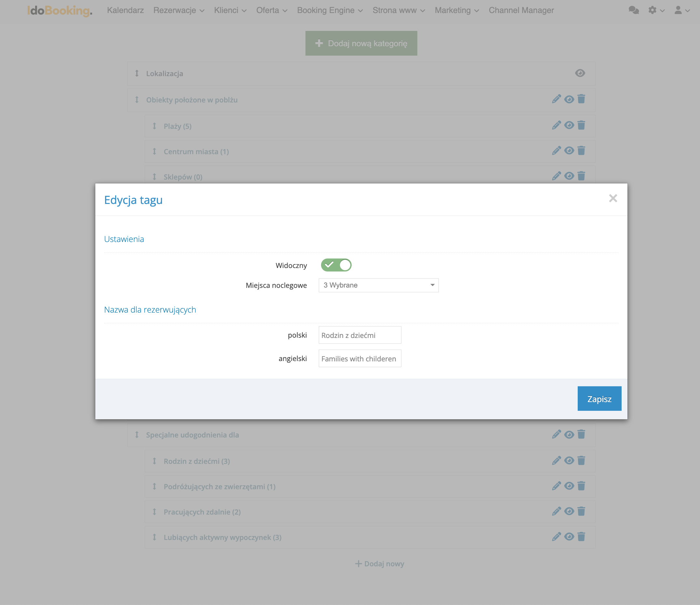Click trash icon for Obiekty położone w pobliżu
The height and width of the screenshot is (605, 700).
[581, 99]
